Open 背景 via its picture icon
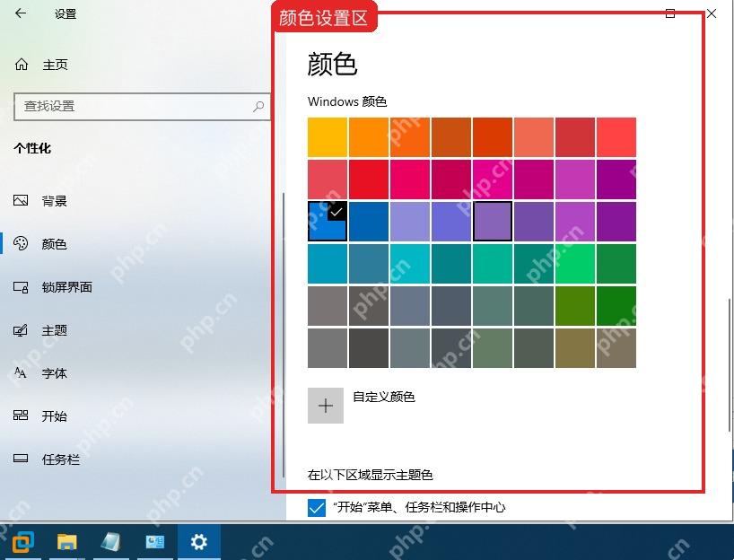 (x=21, y=200)
